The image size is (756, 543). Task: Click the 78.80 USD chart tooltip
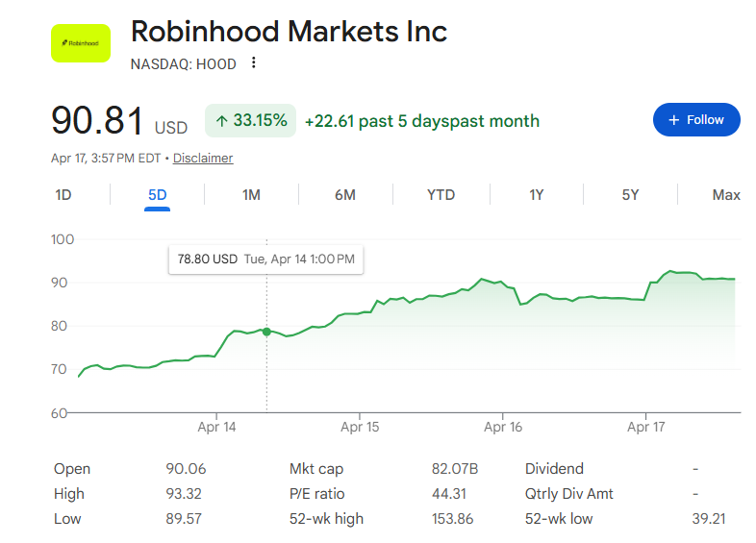point(265,259)
